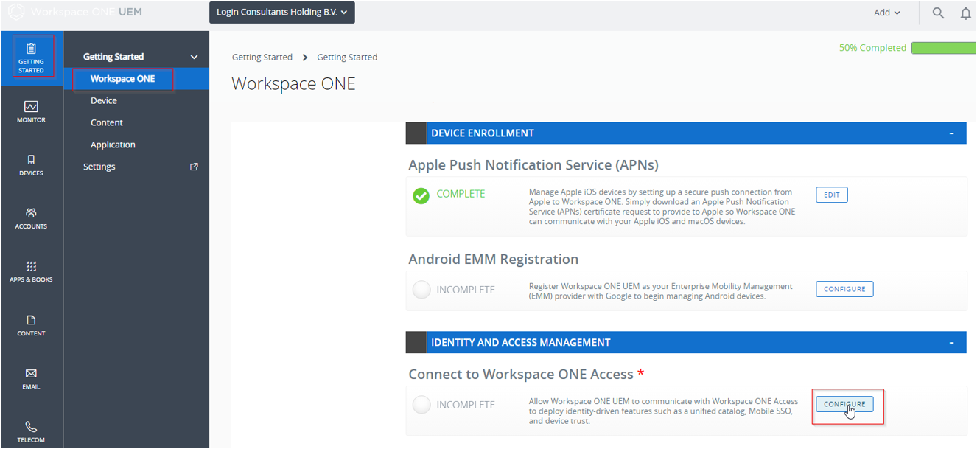
Task: Configure Android EMM Registration
Action: [844, 288]
